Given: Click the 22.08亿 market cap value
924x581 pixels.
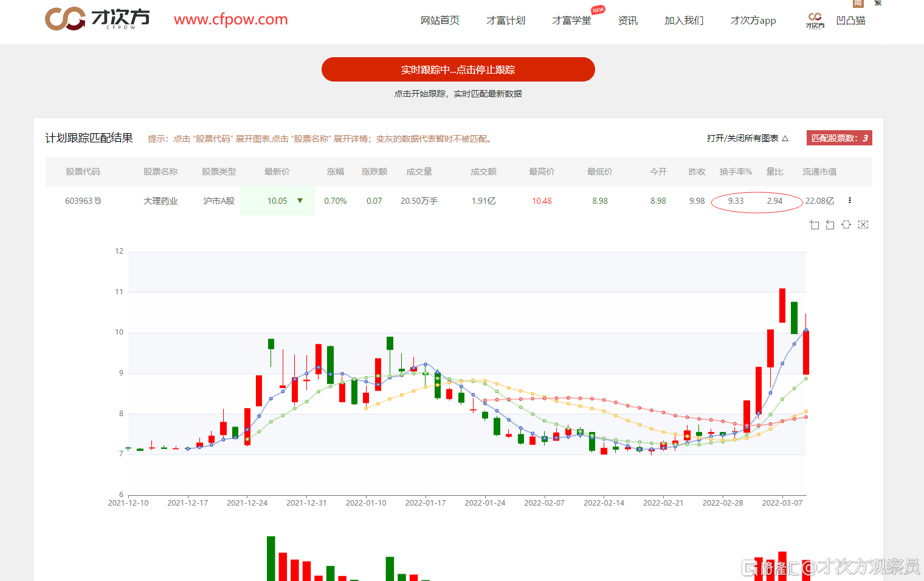Looking at the screenshot, I should tap(819, 201).
